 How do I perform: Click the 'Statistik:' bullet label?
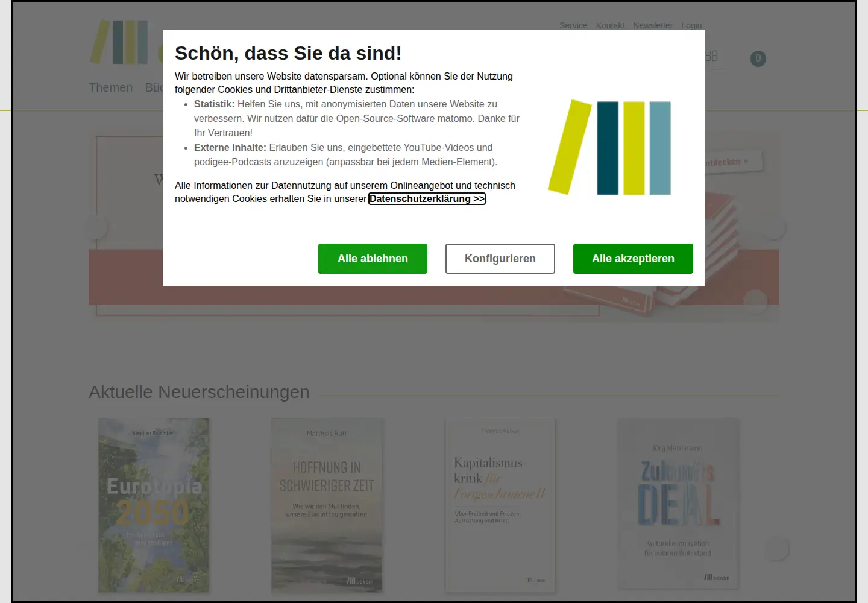(214, 104)
